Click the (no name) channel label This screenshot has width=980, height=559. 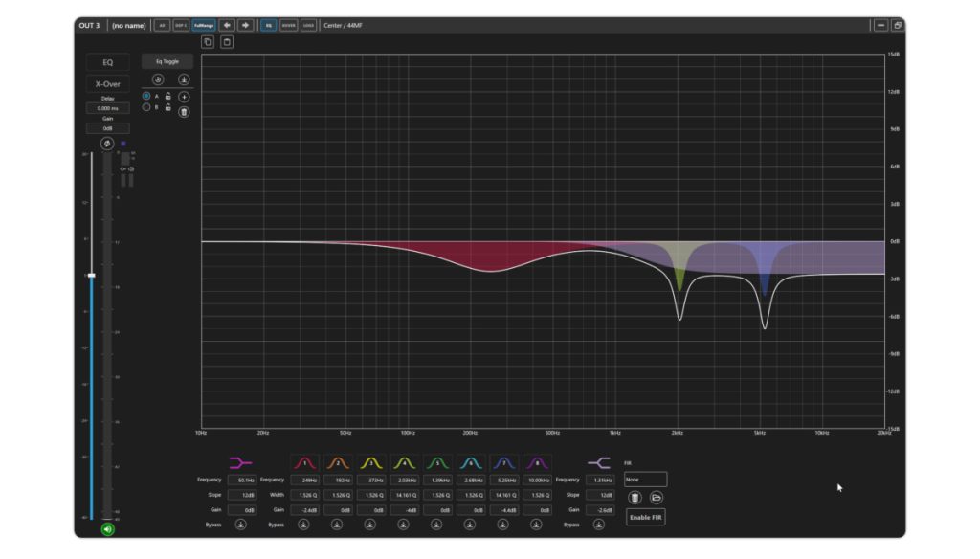tap(129, 25)
